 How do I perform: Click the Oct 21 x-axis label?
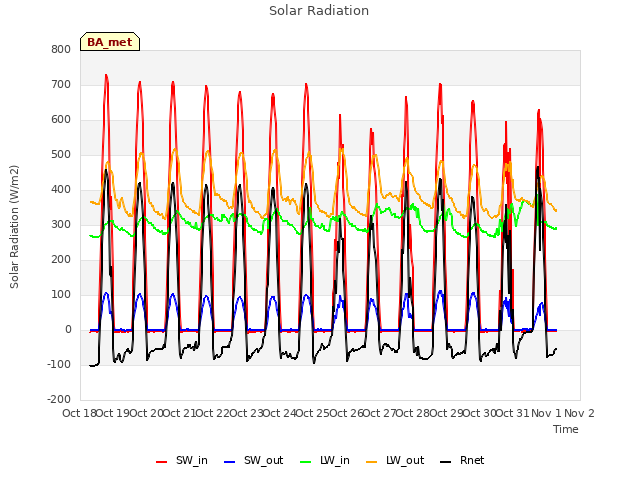tap(180, 413)
